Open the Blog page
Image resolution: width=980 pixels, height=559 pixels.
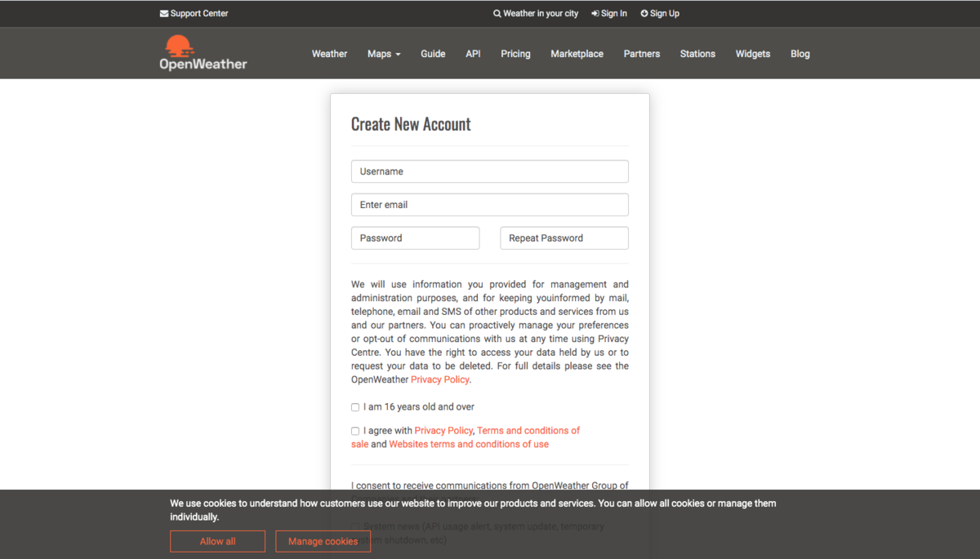point(800,54)
